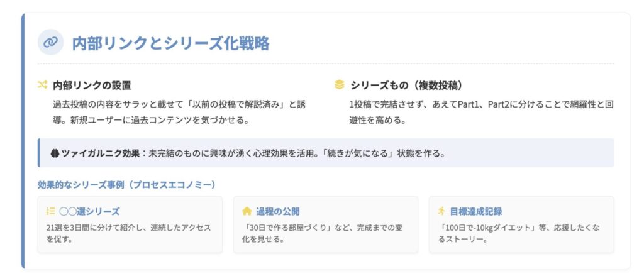Click the 21選を3日間 description text
The width and height of the screenshot is (644, 276).
pos(128,233)
